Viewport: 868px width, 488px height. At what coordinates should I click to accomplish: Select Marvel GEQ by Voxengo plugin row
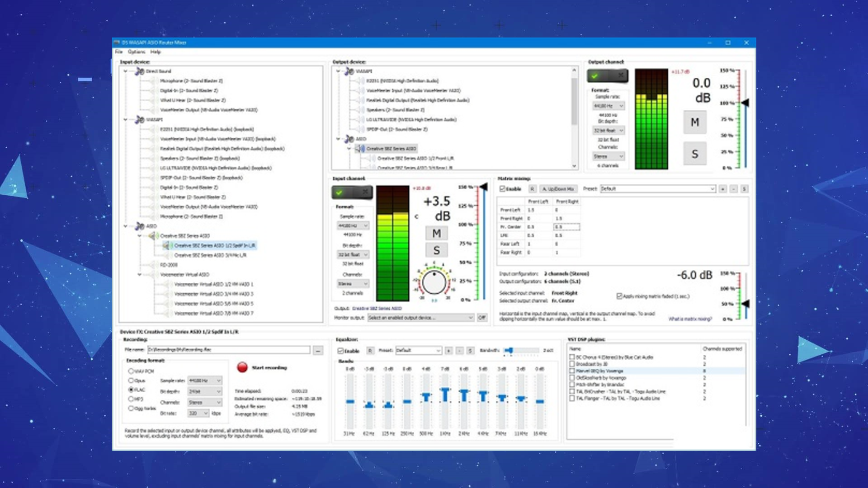[656, 371]
